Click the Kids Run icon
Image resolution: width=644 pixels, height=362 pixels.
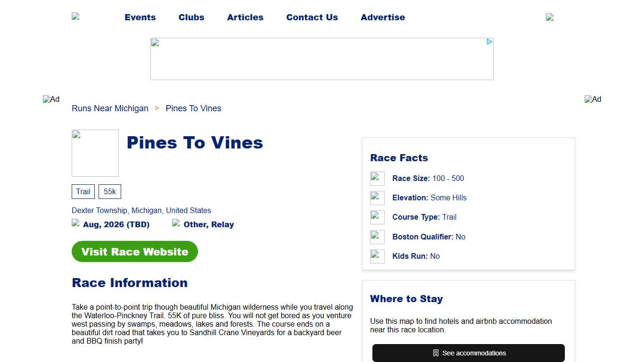click(377, 256)
